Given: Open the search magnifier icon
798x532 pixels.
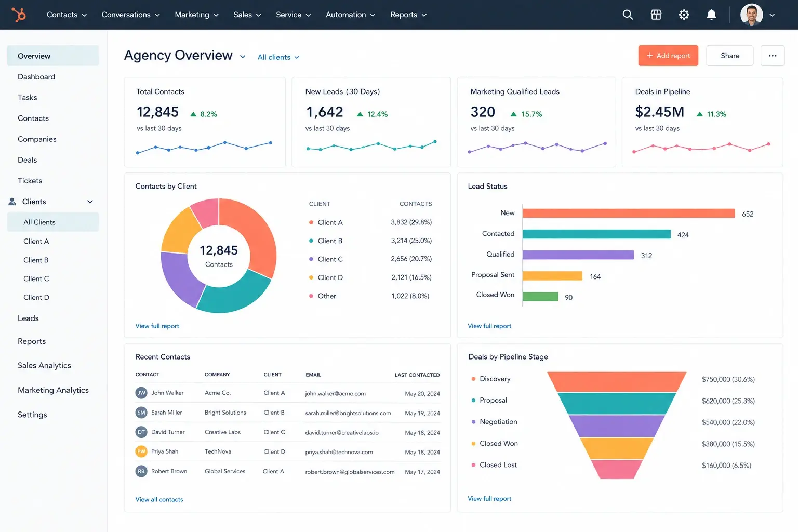Looking at the screenshot, I should click(628, 15).
